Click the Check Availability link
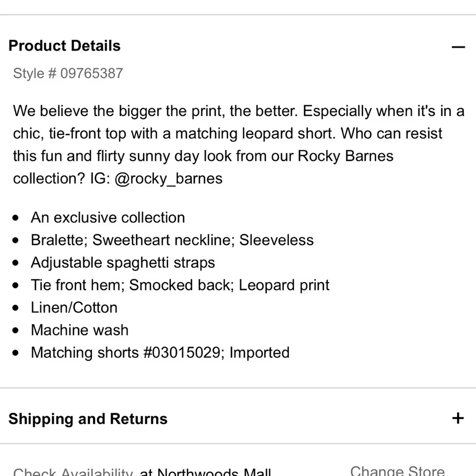 72,472
